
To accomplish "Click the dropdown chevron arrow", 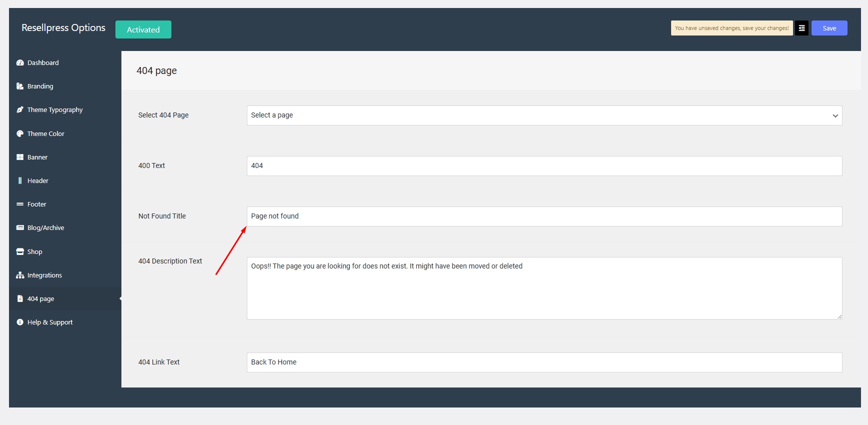I will coord(835,116).
